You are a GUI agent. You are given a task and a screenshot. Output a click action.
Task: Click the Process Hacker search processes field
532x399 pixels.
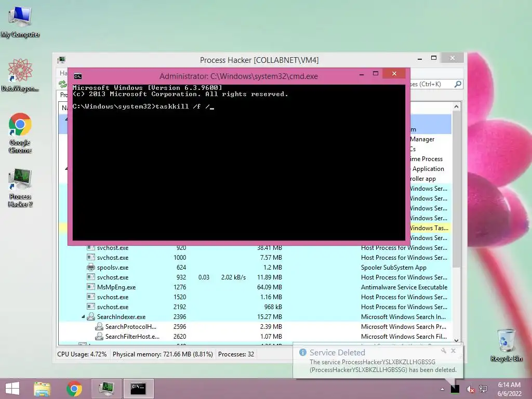431,84
